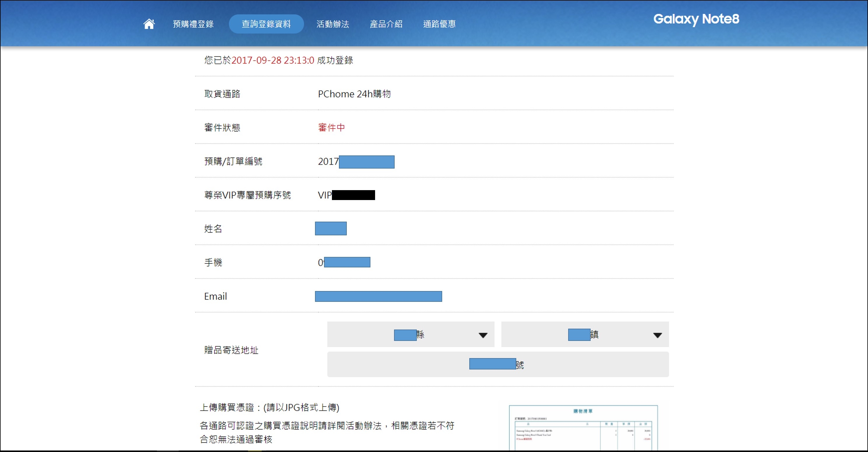Open the 活動辦法 page
This screenshot has width=868, height=452.
[332, 24]
